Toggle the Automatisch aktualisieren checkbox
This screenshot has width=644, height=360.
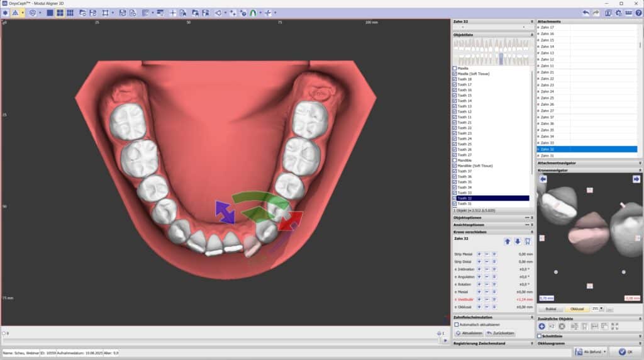(x=457, y=325)
